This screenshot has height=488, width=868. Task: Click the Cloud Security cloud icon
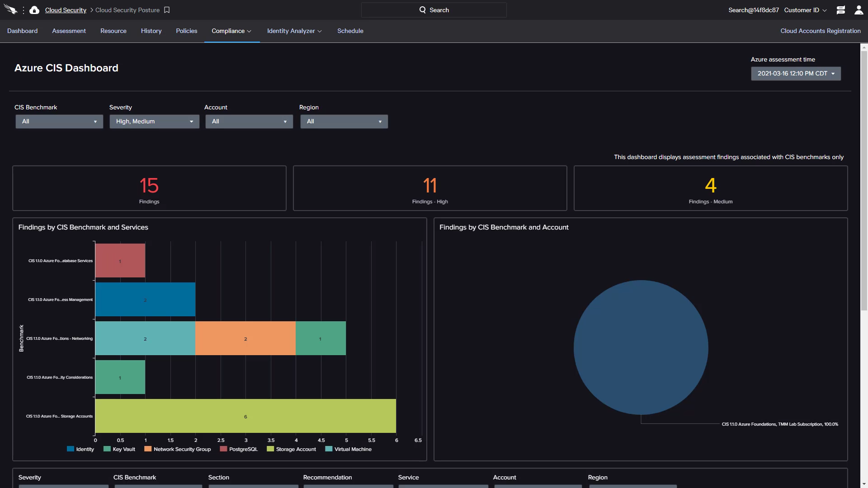[34, 10]
